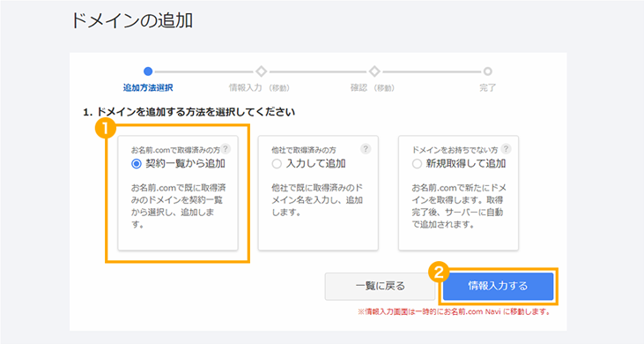The image size is (644, 344).
Task: Click the 完了 step label
Action: pyautogui.click(x=487, y=87)
